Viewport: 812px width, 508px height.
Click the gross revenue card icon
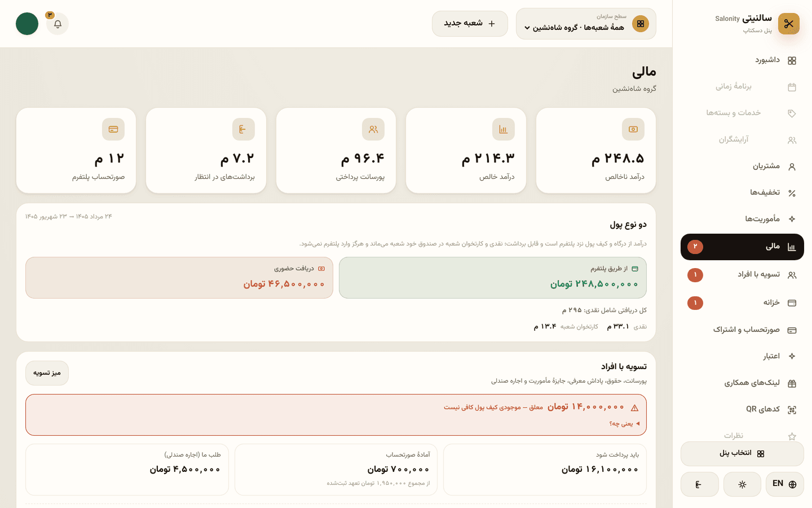[x=633, y=129]
